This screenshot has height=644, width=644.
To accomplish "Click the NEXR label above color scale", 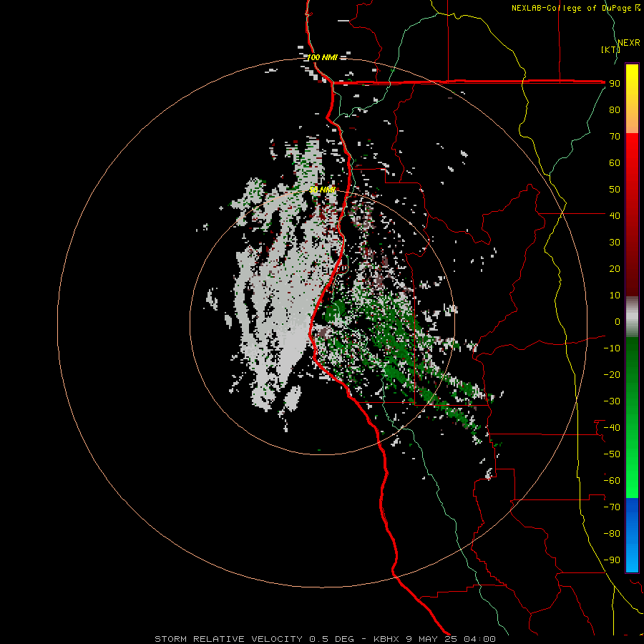I will 629,43.
